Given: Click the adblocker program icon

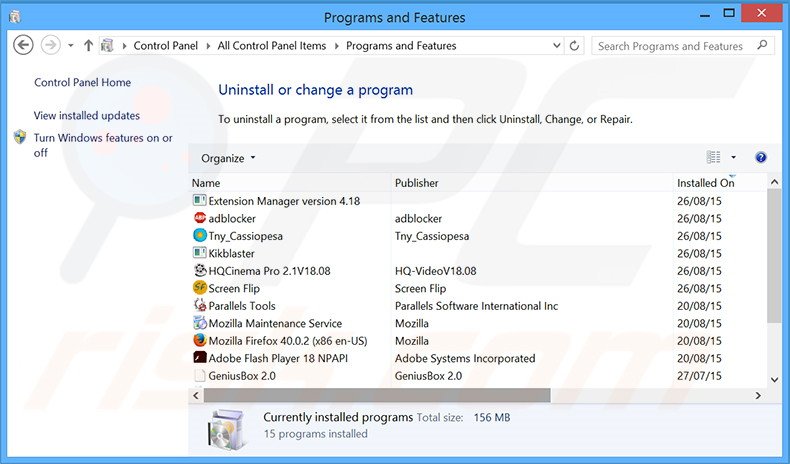Looking at the screenshot, I should (199, 218).
